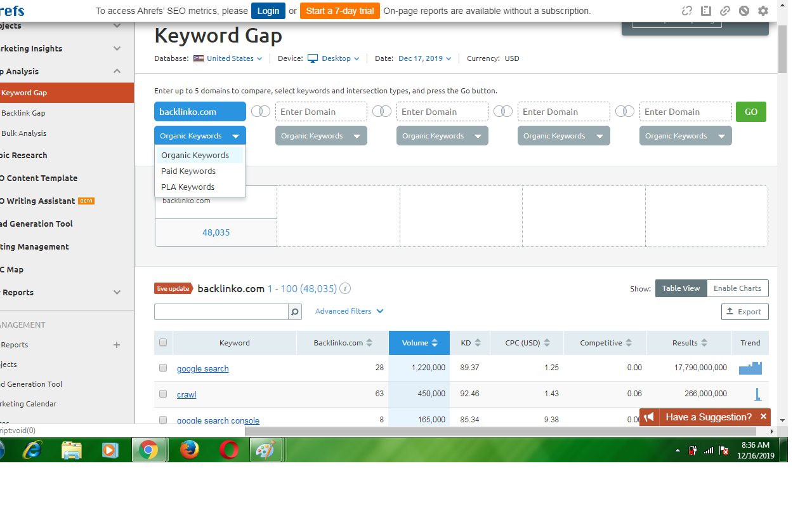The width and height of the screenshot is (812, 508).
Task: Click the chain link icon in Ahrefs toolbar
Action: (x=724, y=11)
